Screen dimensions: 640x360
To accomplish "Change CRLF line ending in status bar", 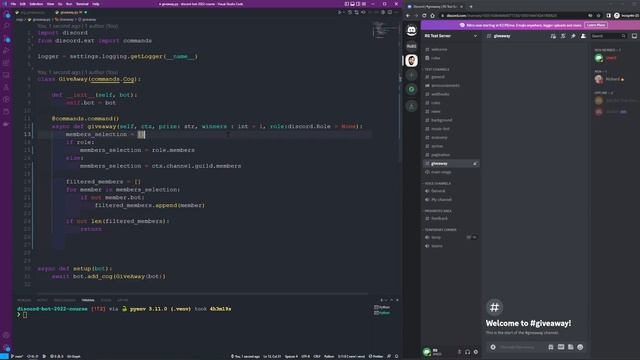I will coord(317,356).
